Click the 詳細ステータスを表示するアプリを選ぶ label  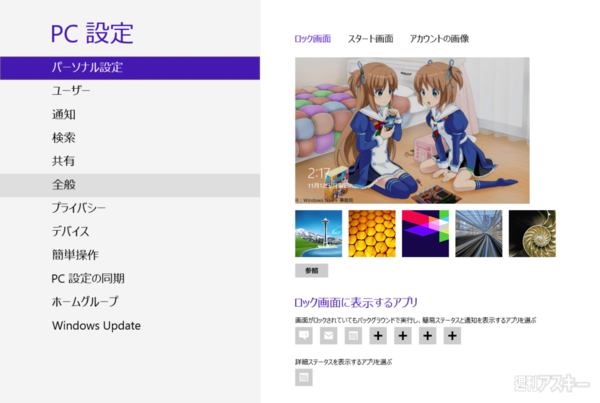click(x=344, y=362)
